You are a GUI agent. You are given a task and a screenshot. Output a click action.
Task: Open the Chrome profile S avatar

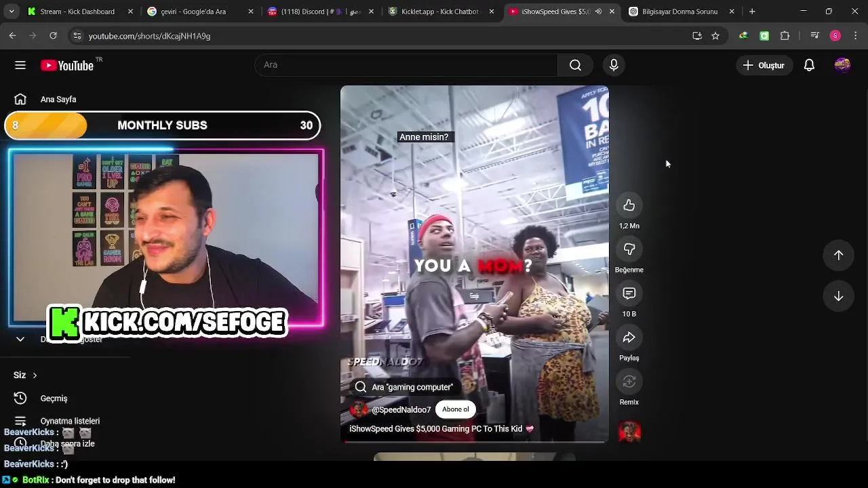[x=835, y=36]
